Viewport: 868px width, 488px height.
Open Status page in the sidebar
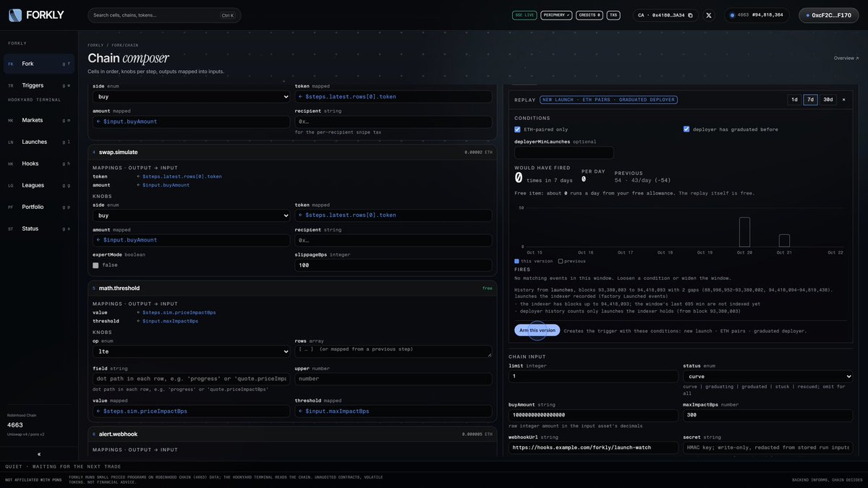38,228
